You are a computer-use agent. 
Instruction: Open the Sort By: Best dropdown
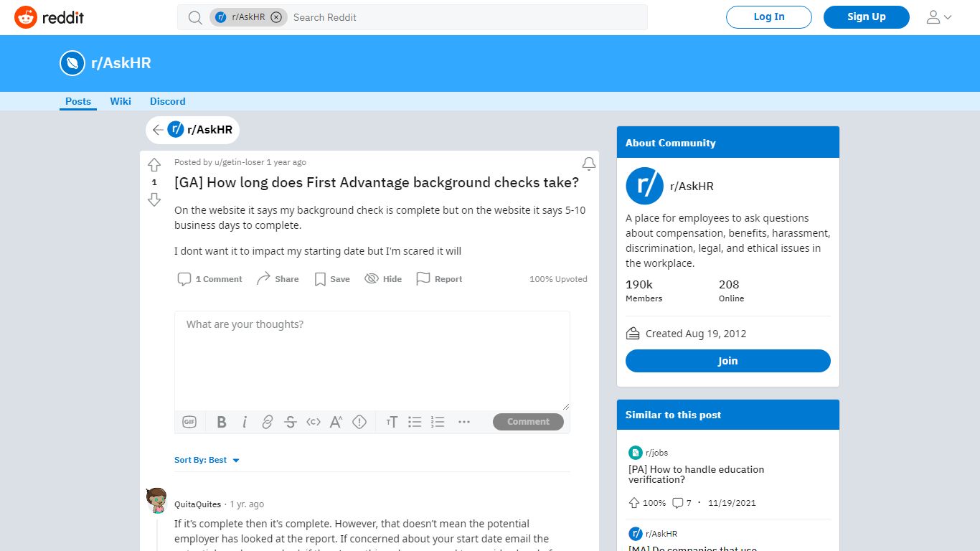[x=207, y=460]
